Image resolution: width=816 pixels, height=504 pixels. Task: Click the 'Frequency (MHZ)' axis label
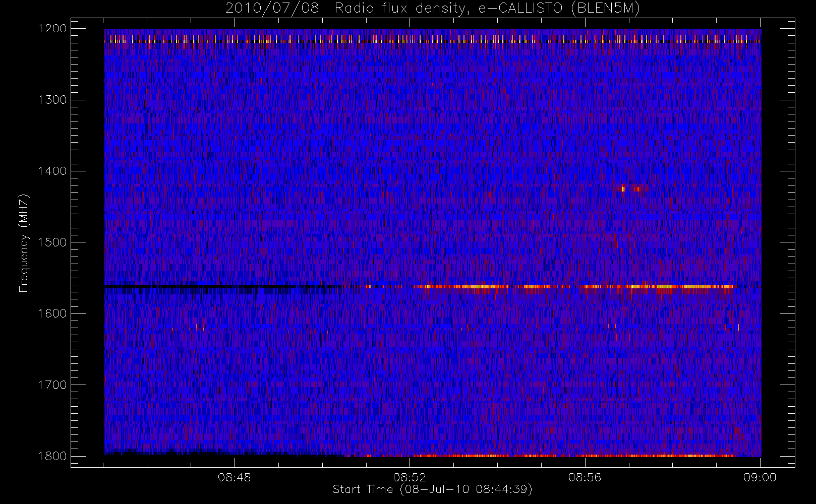pyautogui.click(x=23, y=243)
